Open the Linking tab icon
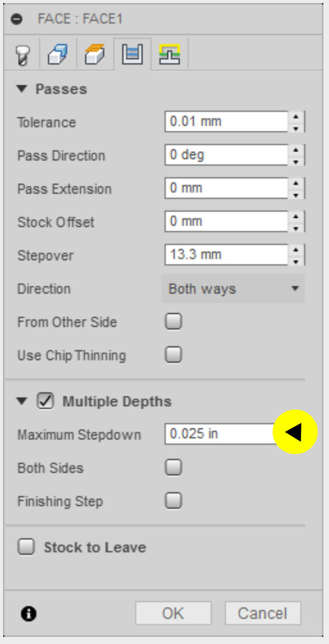Screen dimensions: 329x644 tap(169, 54)
